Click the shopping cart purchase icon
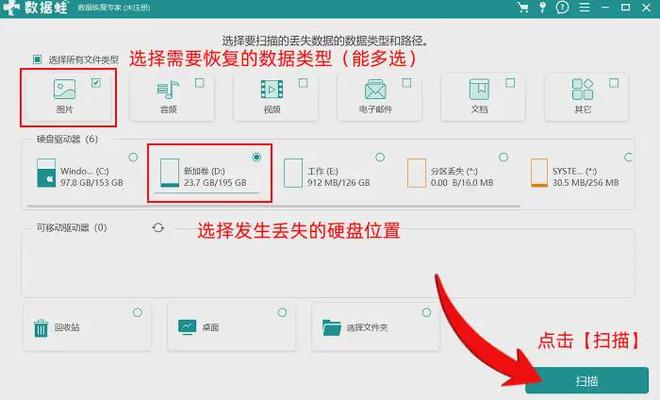The height and width of the screenshot is (400, 660). [521, 8]
